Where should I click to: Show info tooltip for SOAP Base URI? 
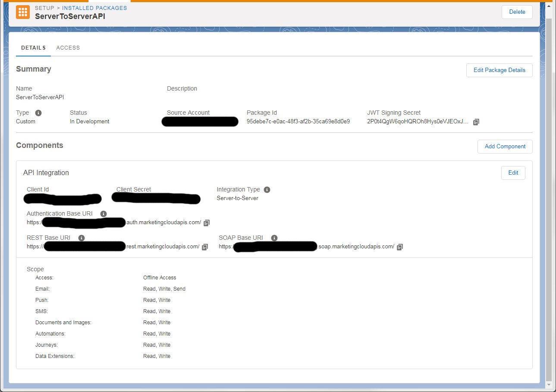(x=274, y=238)
